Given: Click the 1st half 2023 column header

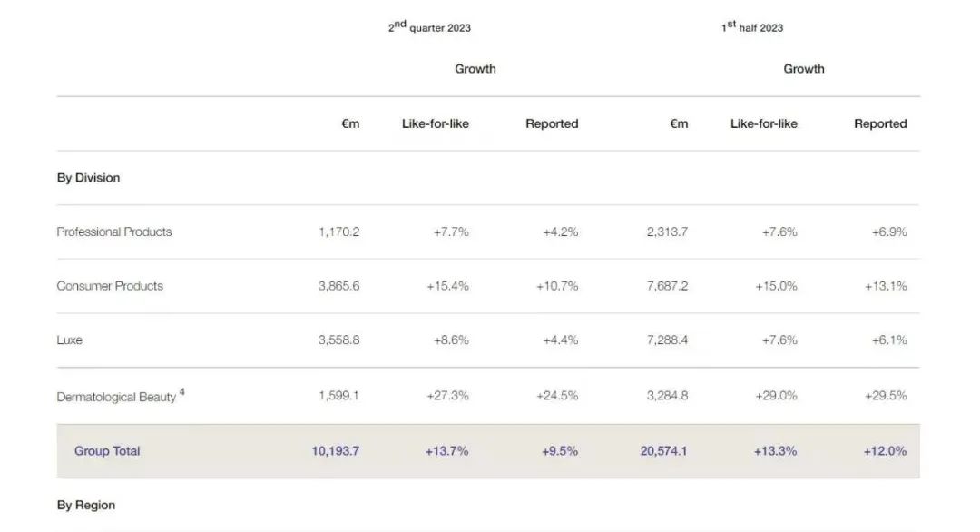Looking at the screenshot, I should (752, 27).
